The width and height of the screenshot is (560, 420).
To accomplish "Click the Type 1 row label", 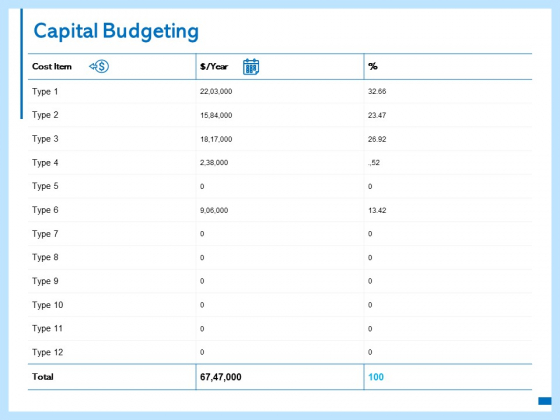I will tap(45, 92).
